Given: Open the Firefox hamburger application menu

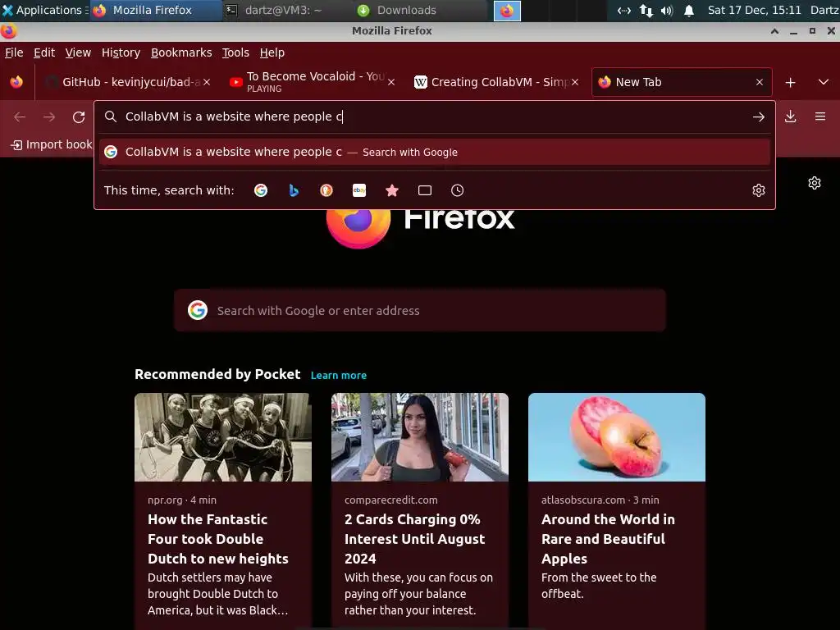Looking at the screenshot, I should click(820, 116).
